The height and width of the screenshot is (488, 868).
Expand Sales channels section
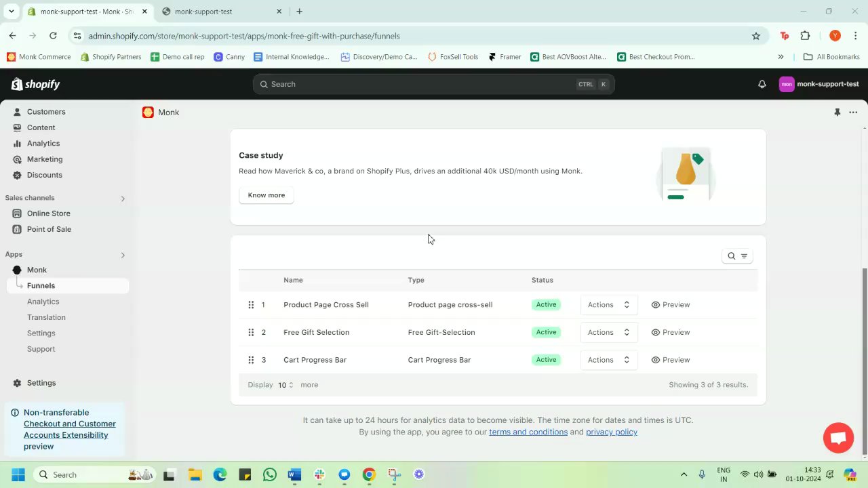pos(123,199)
